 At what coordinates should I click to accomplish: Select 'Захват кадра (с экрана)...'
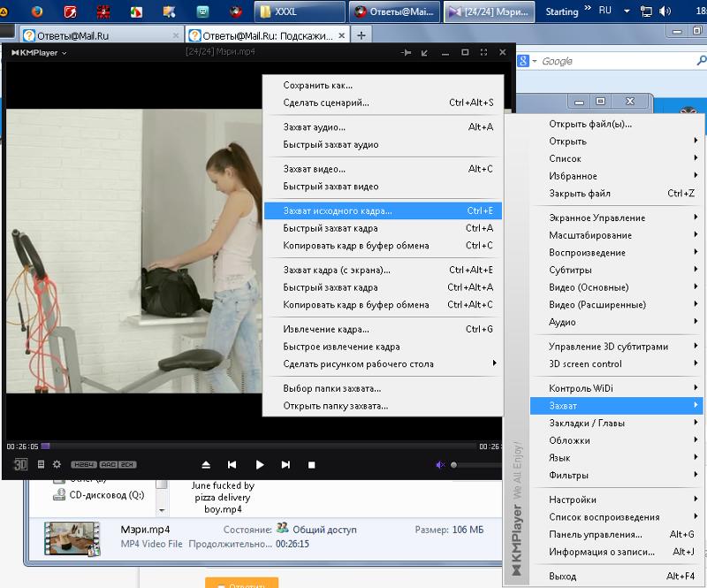click(x=383, y=271)
